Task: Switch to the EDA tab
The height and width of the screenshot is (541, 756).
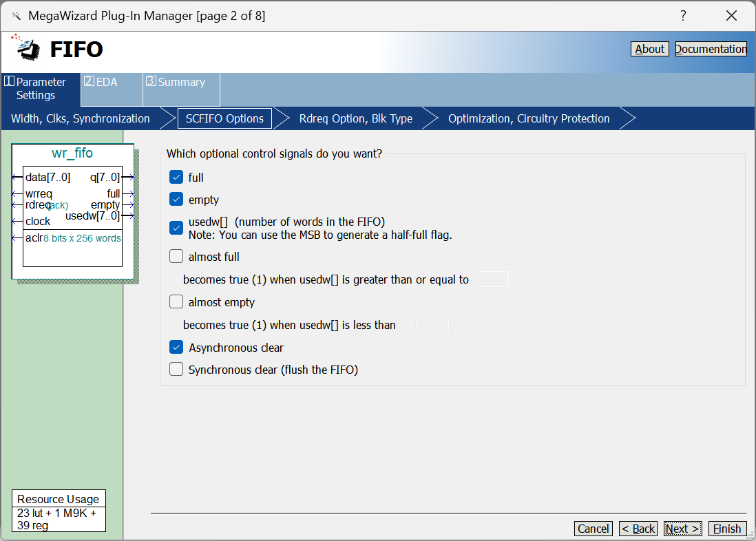Action: tap(112, 89)
